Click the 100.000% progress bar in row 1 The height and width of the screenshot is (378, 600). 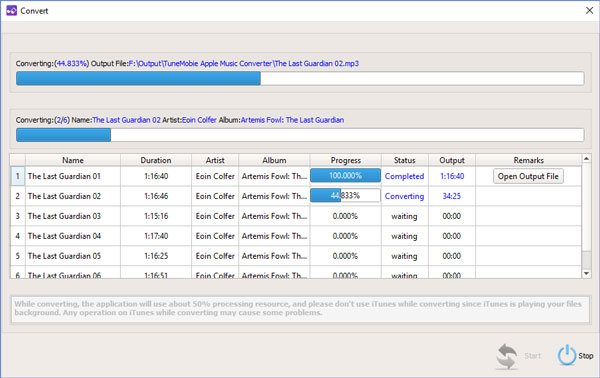click(x=345, y=176)
